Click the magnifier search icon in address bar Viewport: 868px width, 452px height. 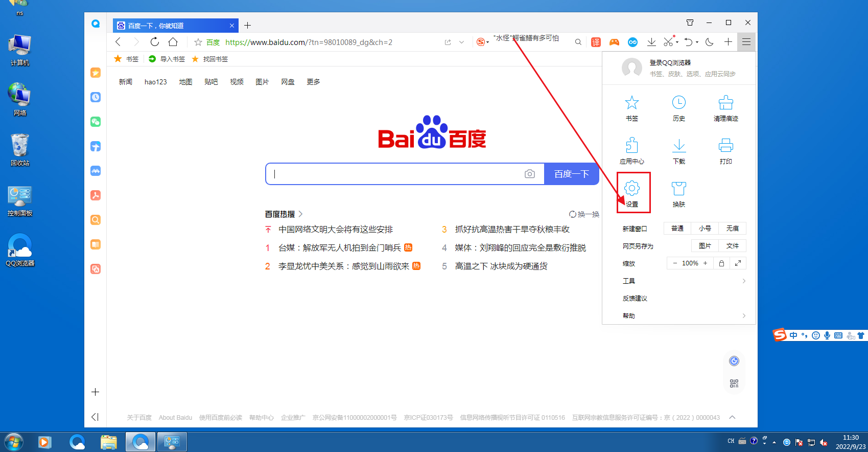coord(578,42)
